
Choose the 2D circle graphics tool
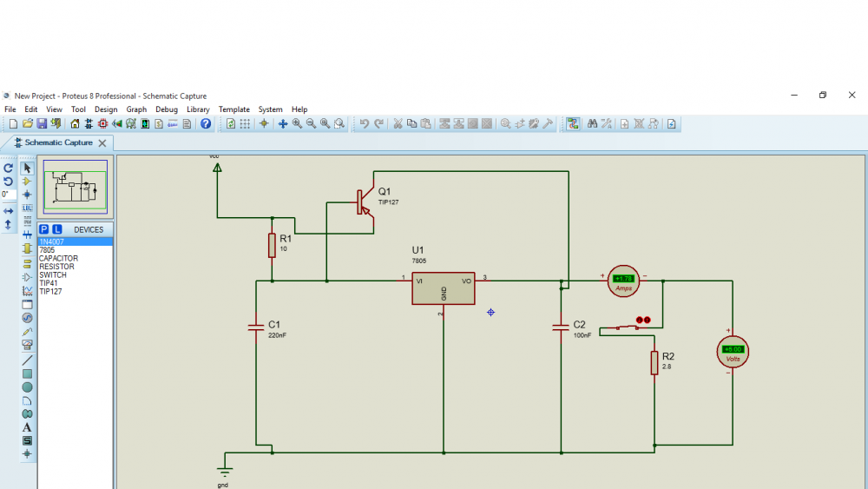click(x=27, y=387)
